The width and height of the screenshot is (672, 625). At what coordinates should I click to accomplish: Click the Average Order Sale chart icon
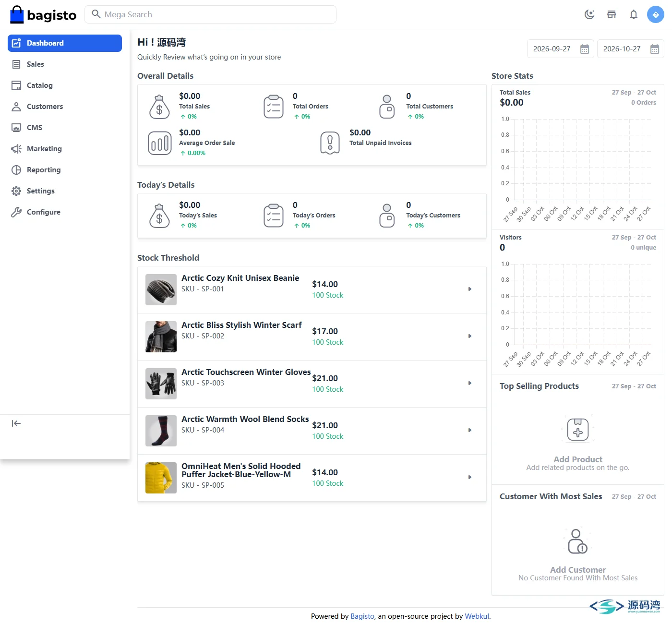point(160,143)
